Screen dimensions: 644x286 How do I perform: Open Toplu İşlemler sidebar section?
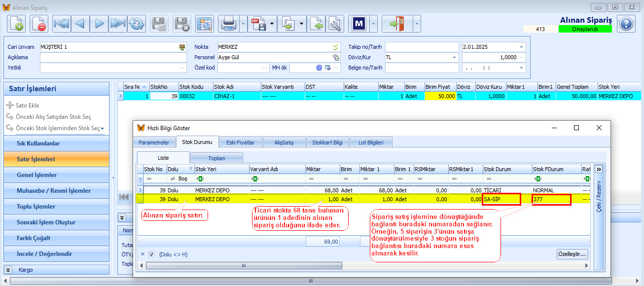click(x=56, y=207)
